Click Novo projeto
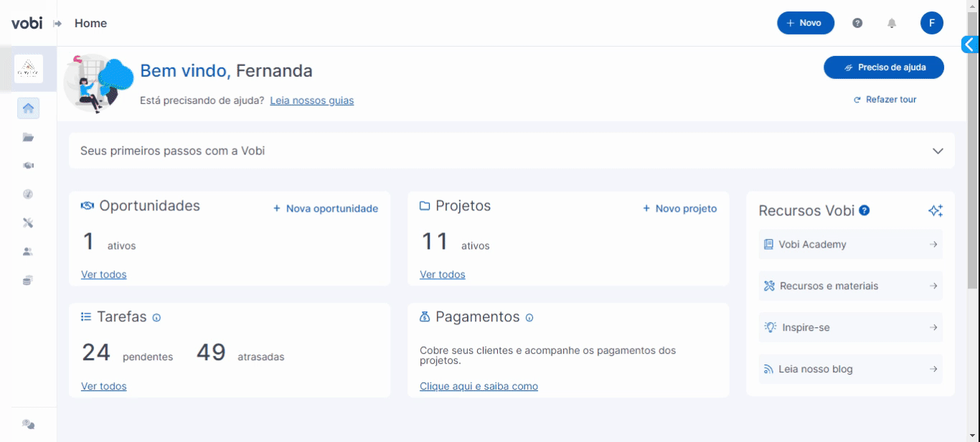This screenshot has width=980, height=442. [x=680, y=209]
